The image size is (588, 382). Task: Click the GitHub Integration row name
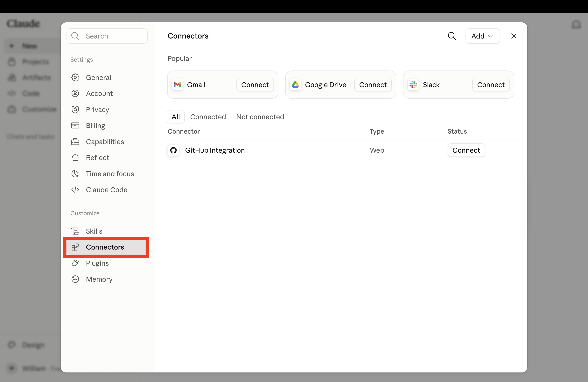[215, 150]
